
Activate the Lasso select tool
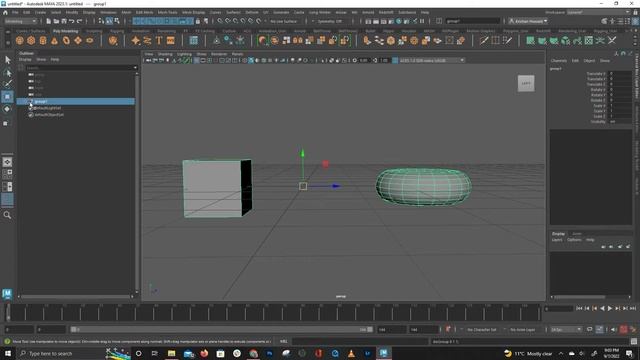click(x=7, y=73)
